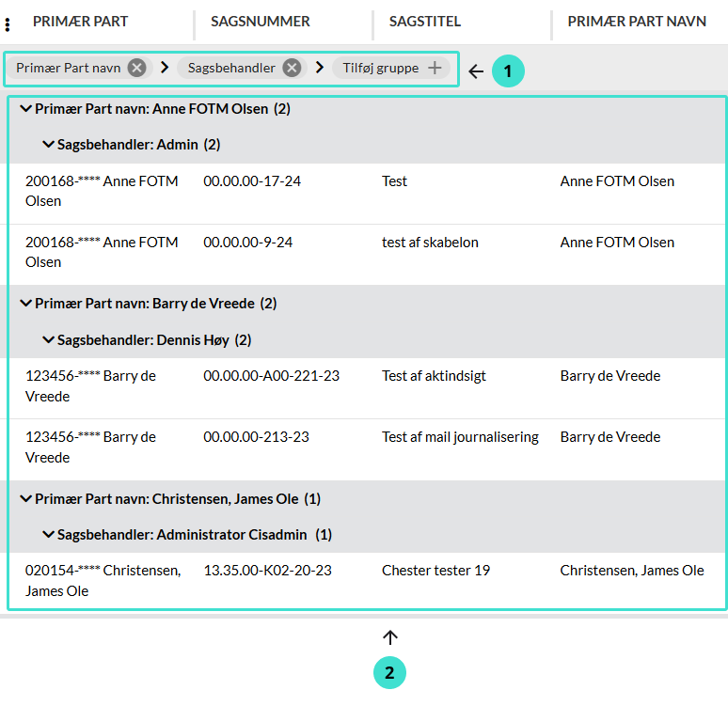Open case number 00.00.00-17-24
Screen dimensions: 728x706
click(252, 181)
